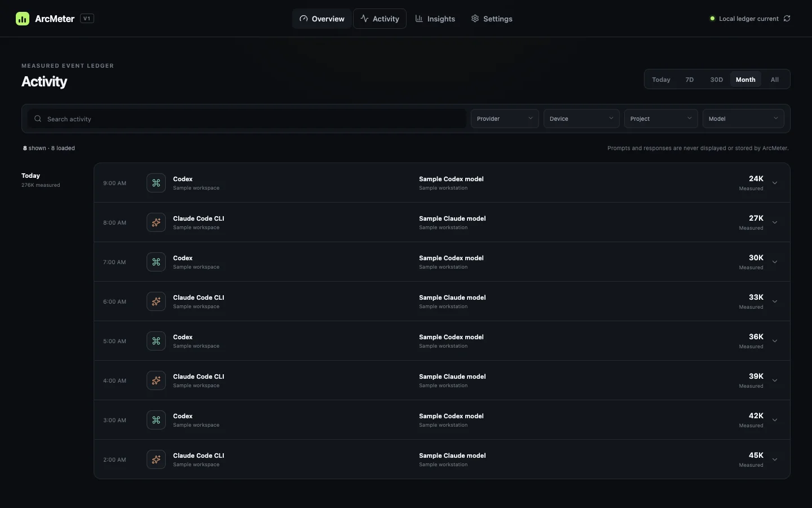This screenshot has width=812, height=508.
Task: Click the Claude Code icon in 8:00 AM row
Action: click(x=156, y=222)
